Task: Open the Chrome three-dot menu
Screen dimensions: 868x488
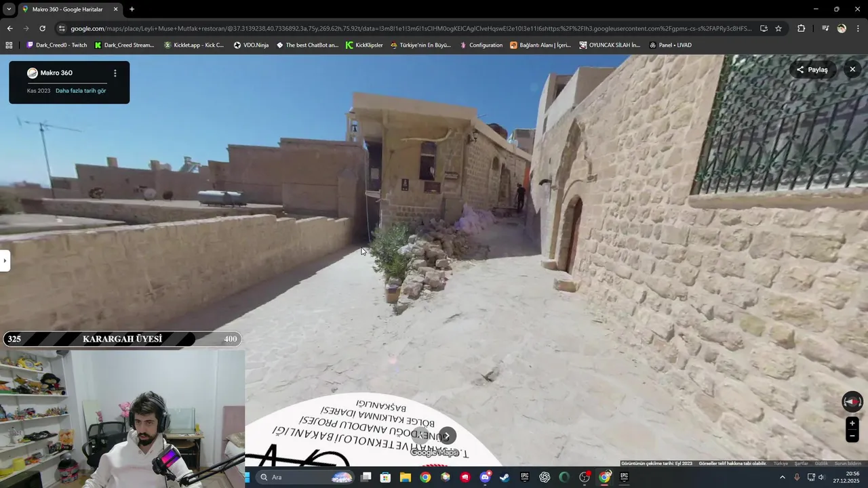Action: (859, 28)
